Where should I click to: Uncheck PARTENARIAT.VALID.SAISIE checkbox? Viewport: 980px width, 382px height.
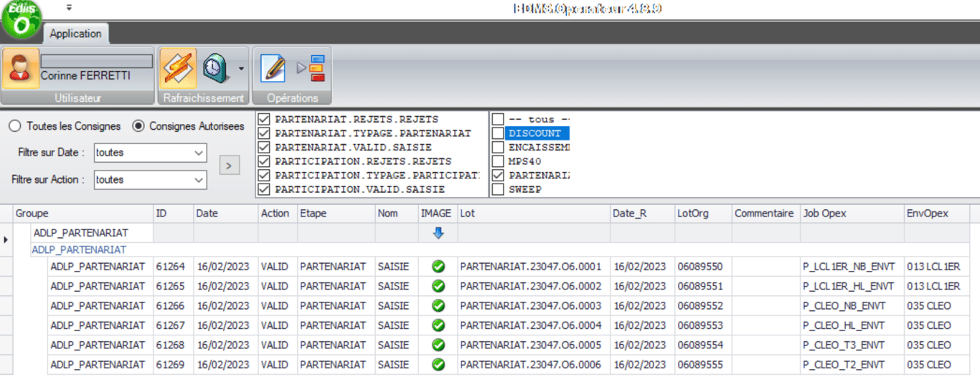264,147
